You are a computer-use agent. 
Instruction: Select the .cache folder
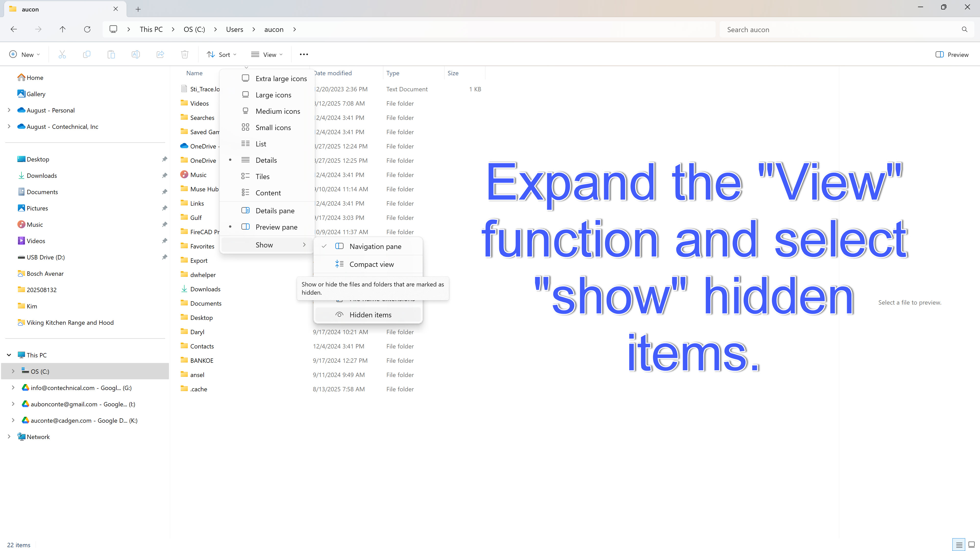coord(199,389)
